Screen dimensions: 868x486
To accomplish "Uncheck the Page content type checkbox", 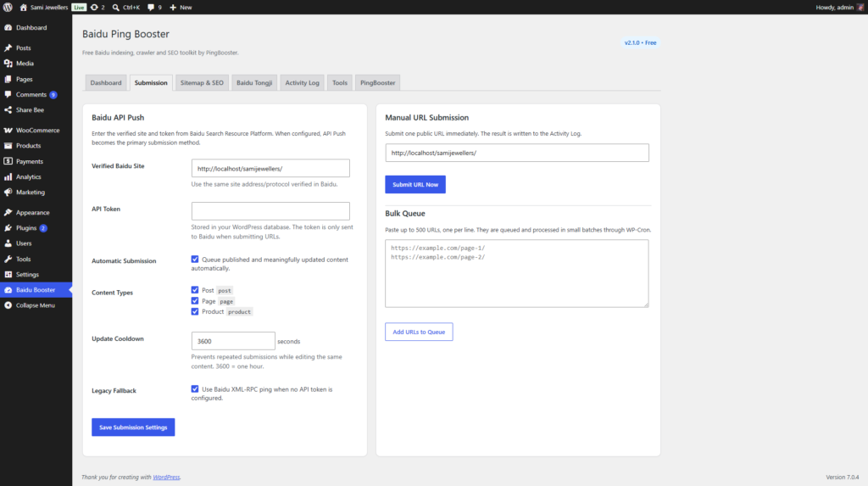I will click(195, 301).
